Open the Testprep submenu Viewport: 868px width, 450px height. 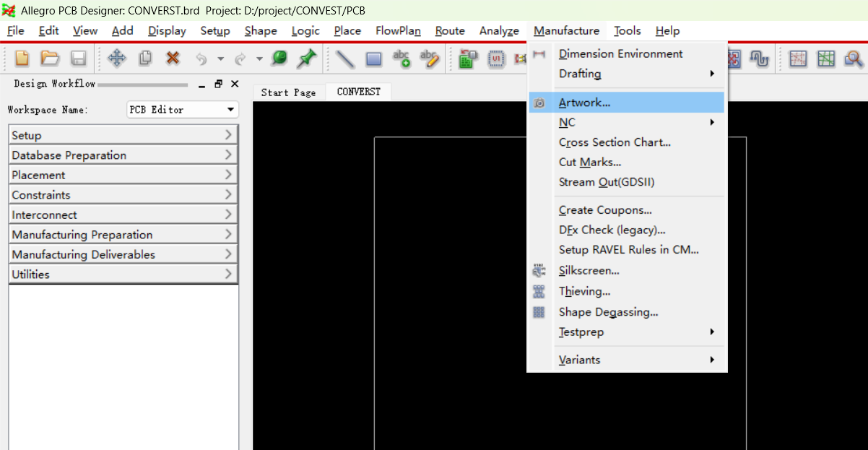point(627,332)
